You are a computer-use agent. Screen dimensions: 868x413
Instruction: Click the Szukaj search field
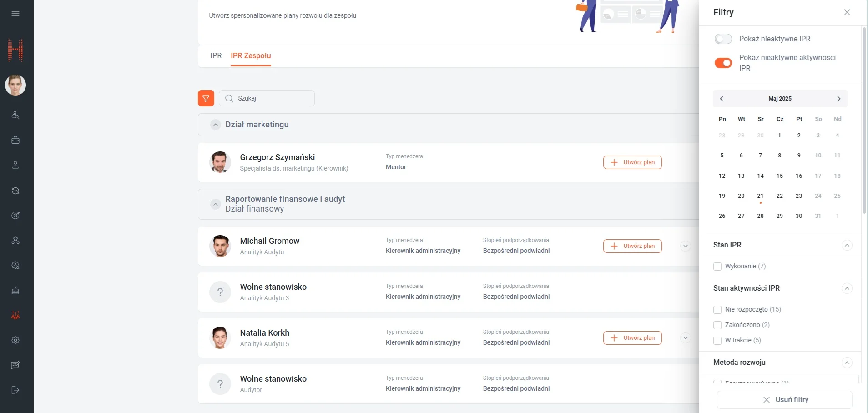coord(273,98)
